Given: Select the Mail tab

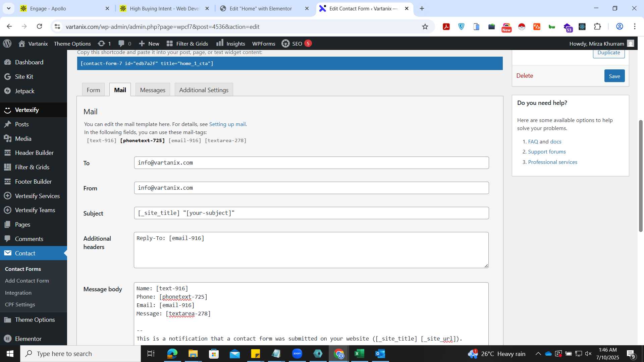Looking at the screenshot, I should coord(120,90).
